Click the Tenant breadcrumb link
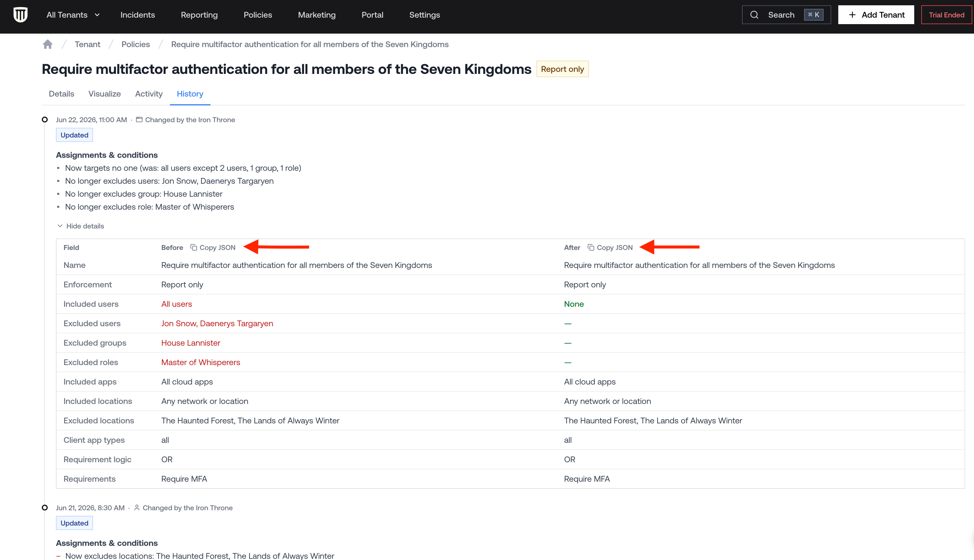Screen dimensions: 974x560 [x=87, y=44]
